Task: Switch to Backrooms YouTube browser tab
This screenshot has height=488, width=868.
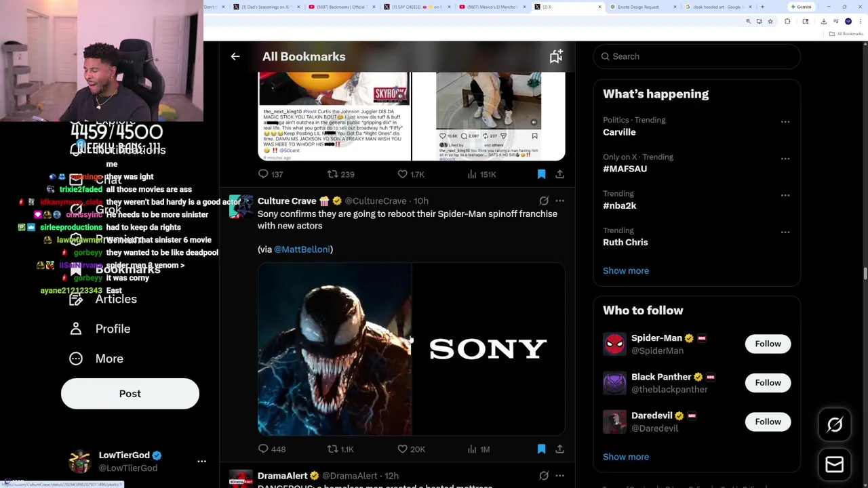Action: click(x=340, y=7)
